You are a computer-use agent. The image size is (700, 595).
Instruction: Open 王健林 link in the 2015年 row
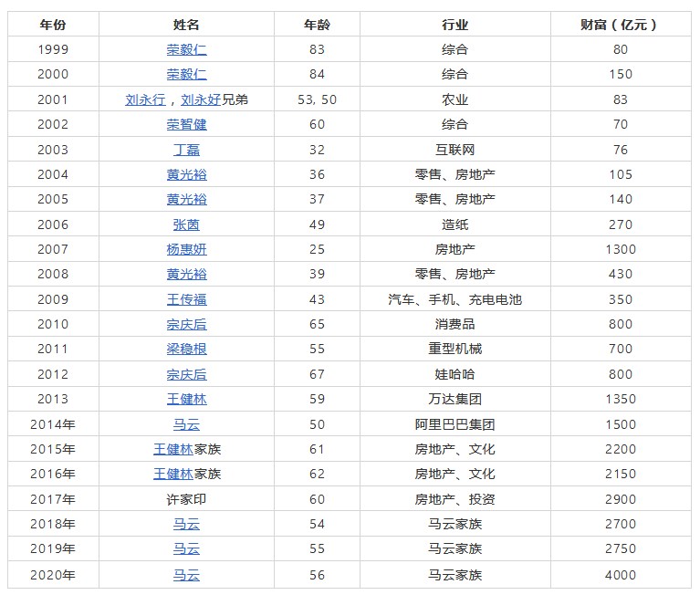[x=173, y=449]
